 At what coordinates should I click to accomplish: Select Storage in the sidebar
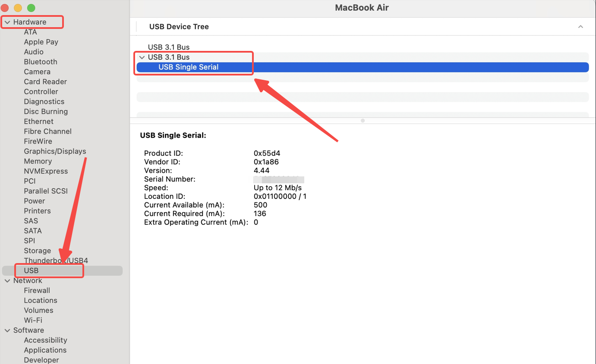coord(38,250)
